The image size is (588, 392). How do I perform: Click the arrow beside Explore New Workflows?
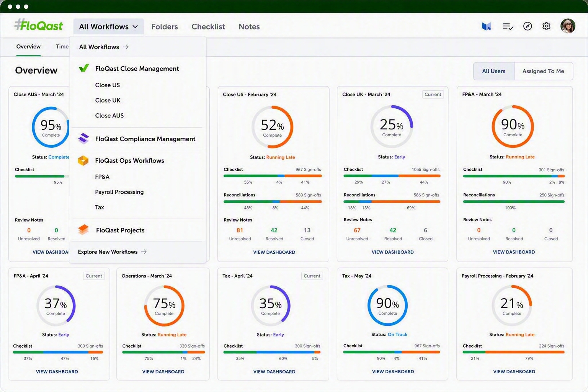click(144, 252)
